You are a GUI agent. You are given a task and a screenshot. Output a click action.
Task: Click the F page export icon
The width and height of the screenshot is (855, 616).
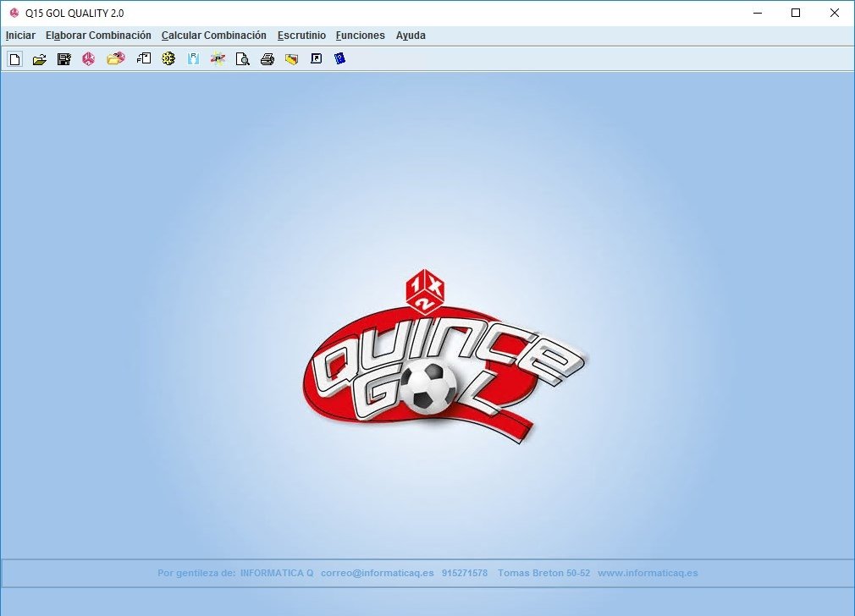(x=144, y=58)
